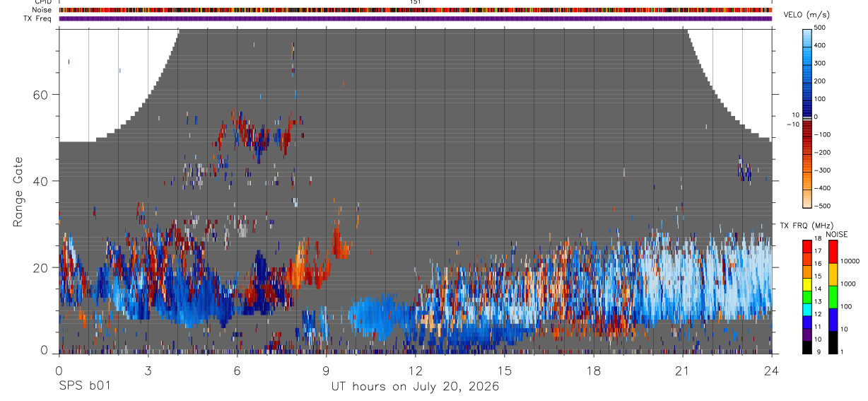Click the purple TX Freq strip at top
Viewport: 868px width, 401px height.
415,19
